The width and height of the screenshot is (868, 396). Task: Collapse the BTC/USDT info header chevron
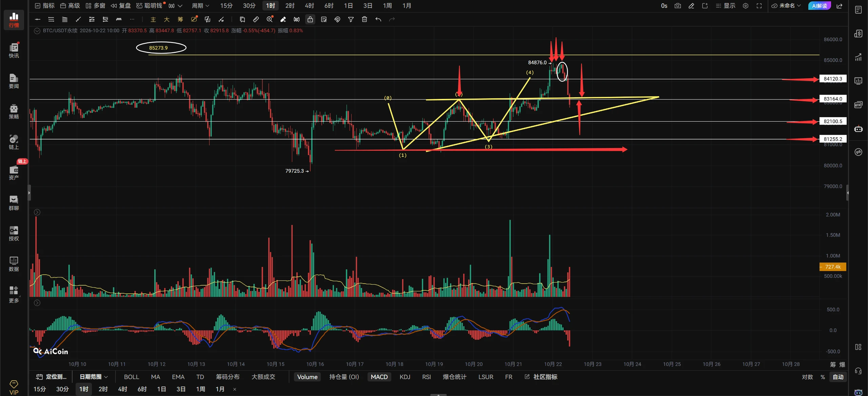(37, 31)
